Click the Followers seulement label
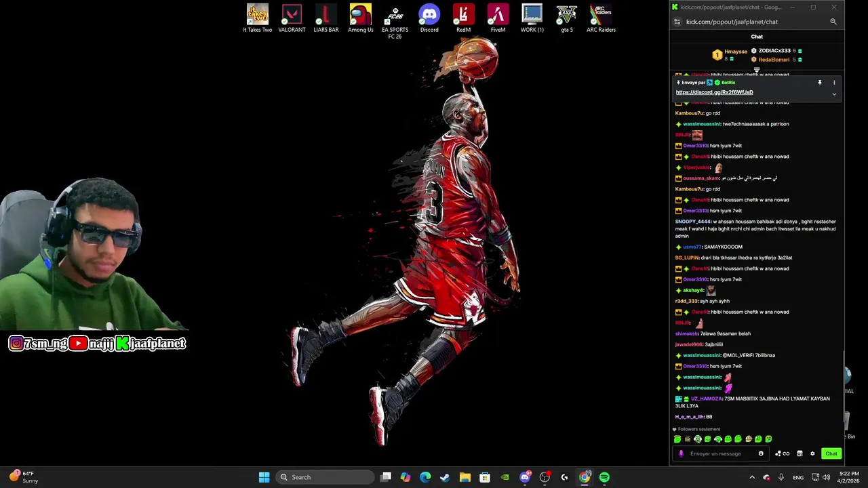Image resolution: width=868 pixels, height=488 pixels. 699,429
